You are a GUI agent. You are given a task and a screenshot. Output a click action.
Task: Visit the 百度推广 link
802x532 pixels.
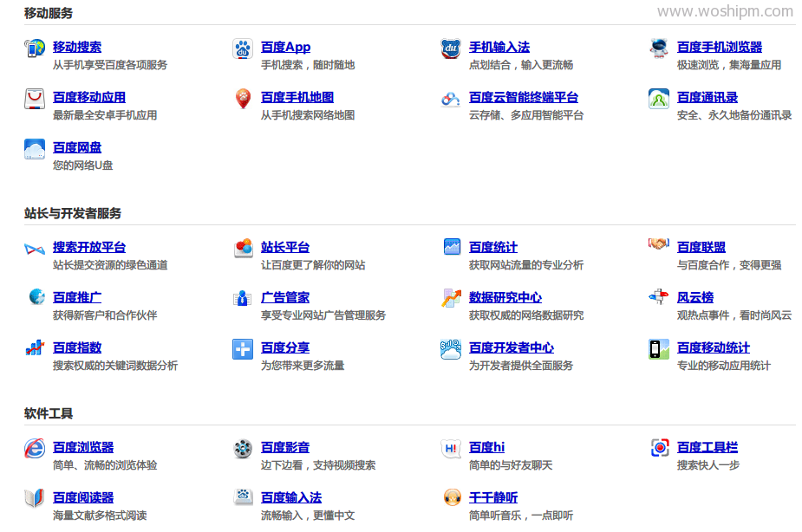click(77, 297)
